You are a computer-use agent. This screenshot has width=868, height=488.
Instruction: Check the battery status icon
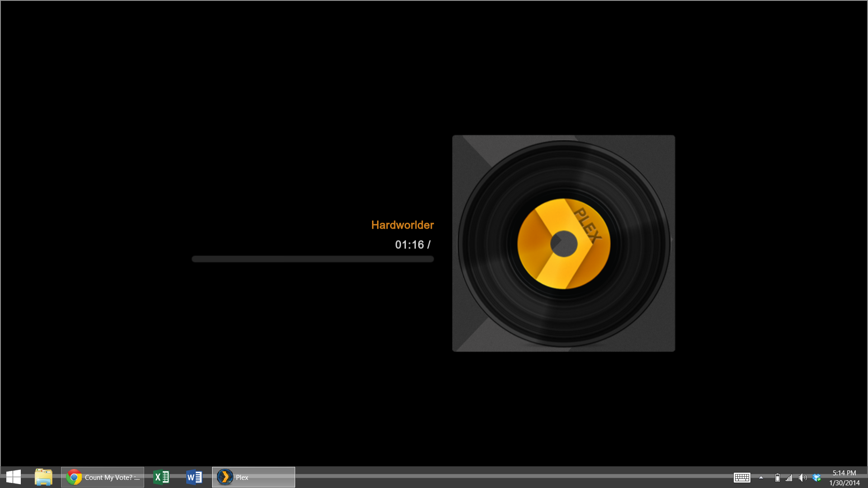(x=778, y=478)
